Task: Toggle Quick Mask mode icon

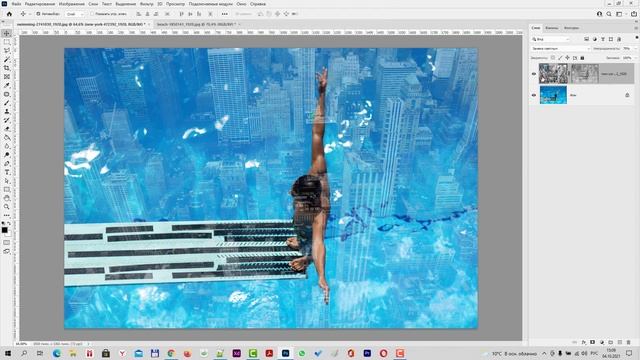Action: click(x=7, y=242)
